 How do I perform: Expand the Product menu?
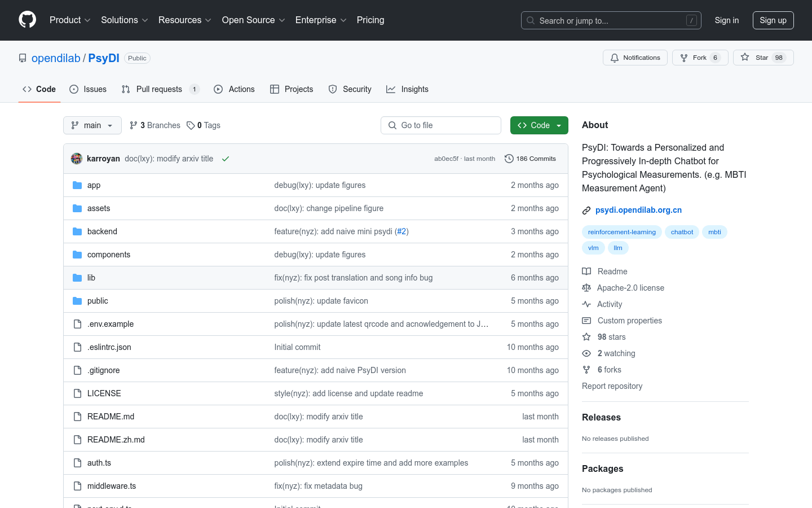pos(70,20)
